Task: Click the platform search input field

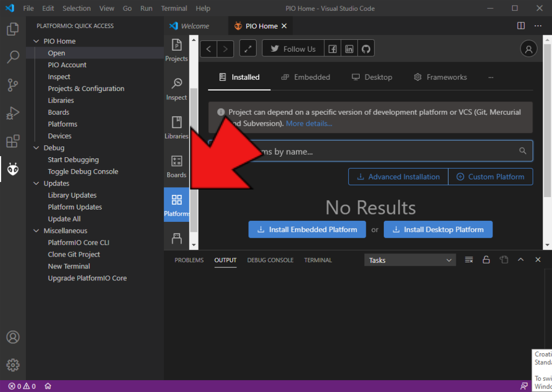Action: [383, 152]
